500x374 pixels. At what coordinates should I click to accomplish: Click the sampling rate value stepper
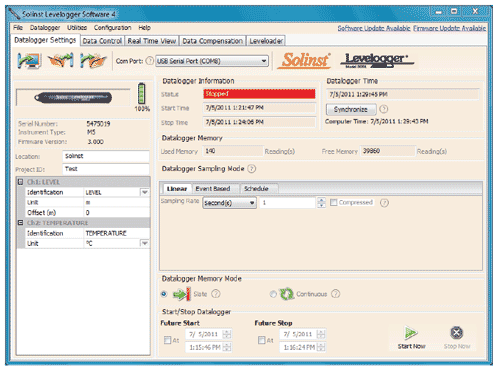tap(321, 202)
